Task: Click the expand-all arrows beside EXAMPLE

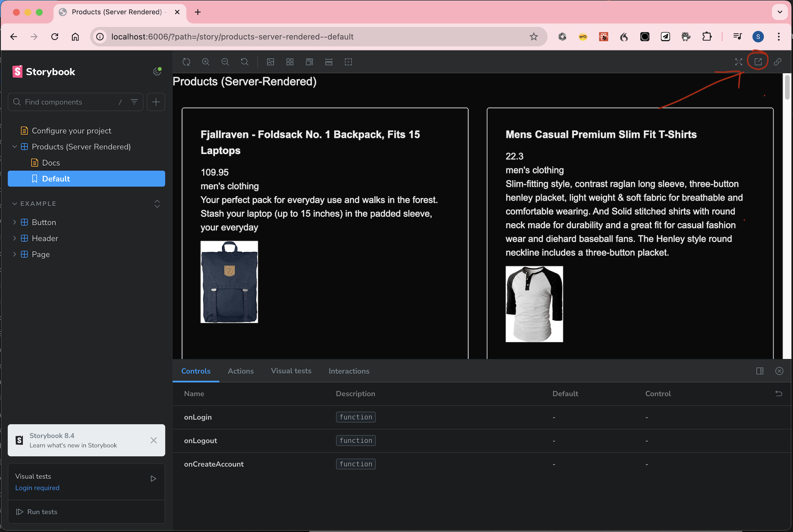Action: click(x=157, y=204)
